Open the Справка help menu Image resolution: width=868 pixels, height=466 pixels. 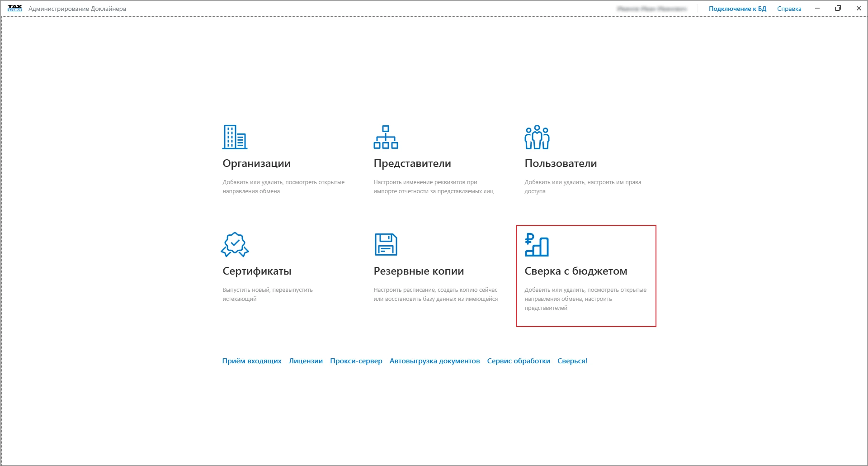(x=789, y=9)
